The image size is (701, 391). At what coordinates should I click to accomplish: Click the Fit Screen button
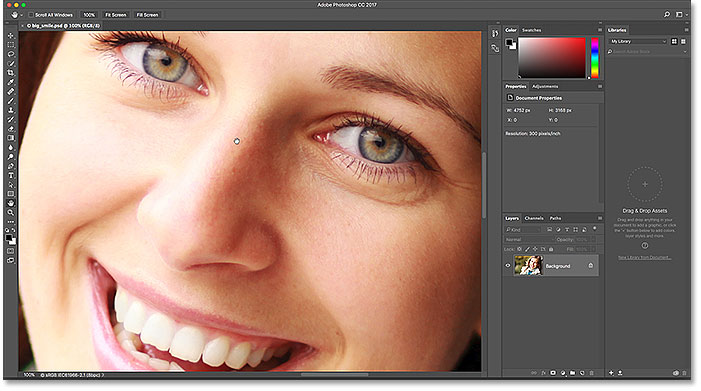(x=116, y=15)
